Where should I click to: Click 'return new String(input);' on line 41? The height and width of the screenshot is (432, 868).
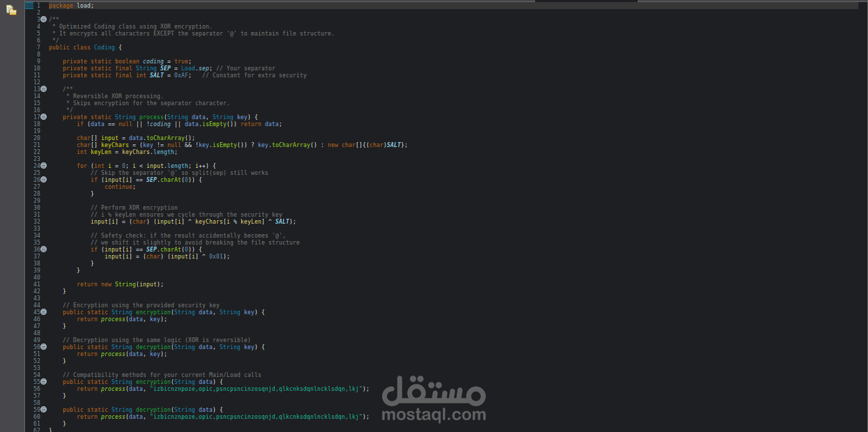[x=120, y=284]
